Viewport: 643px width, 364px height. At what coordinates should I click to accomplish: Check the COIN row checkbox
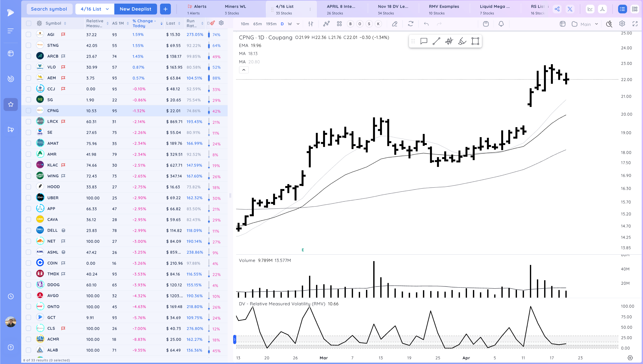pos(28,263)
